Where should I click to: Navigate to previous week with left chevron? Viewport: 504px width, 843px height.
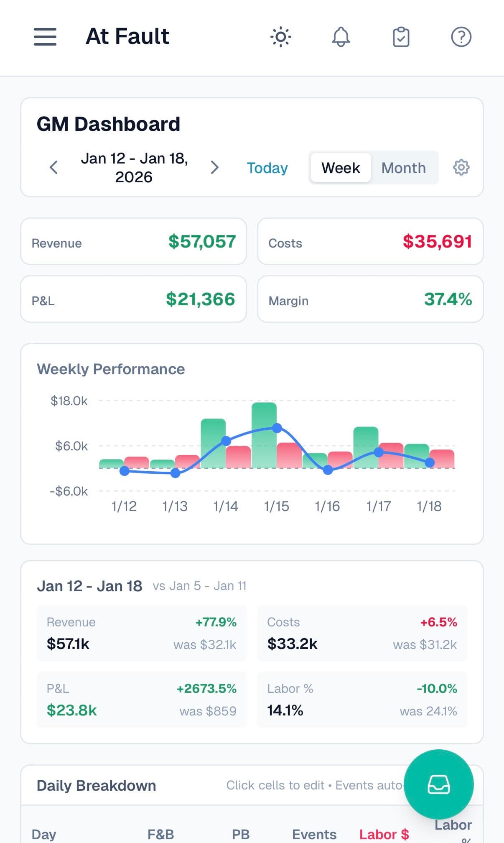[x=53, y=167]
